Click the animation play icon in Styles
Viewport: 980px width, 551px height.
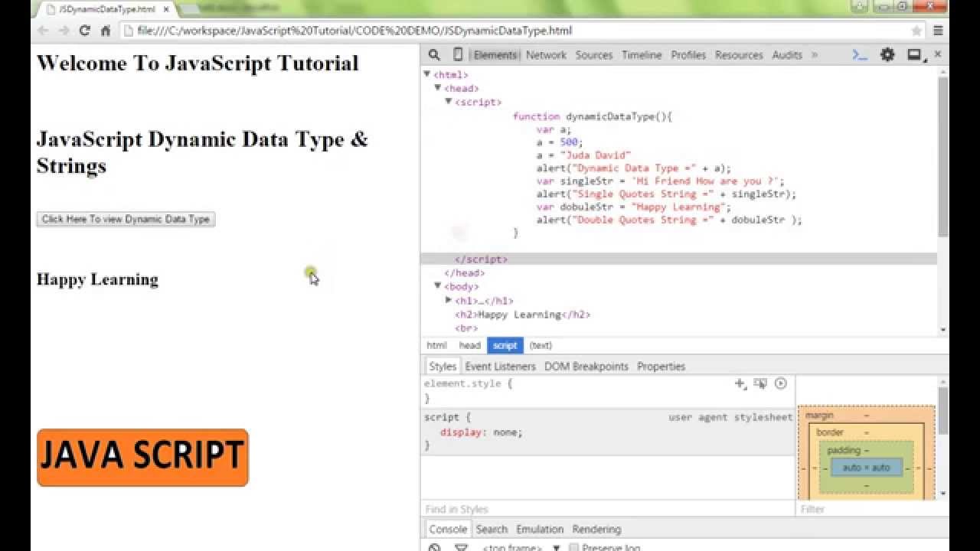coord(780,383)
